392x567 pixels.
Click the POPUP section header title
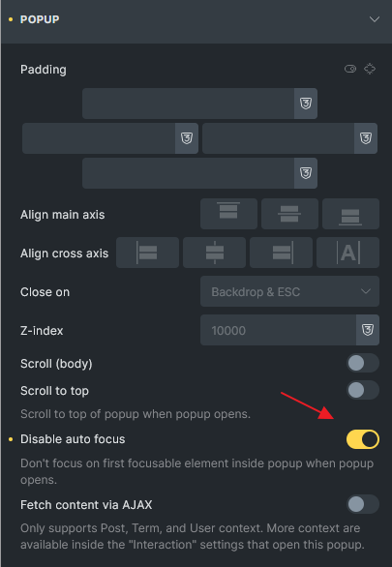click(40, 19)
